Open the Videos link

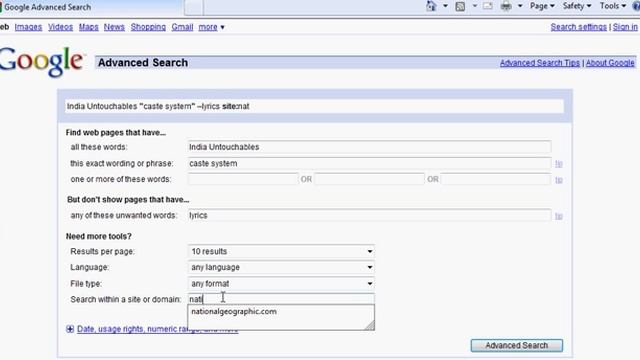[x=60, y=27]
